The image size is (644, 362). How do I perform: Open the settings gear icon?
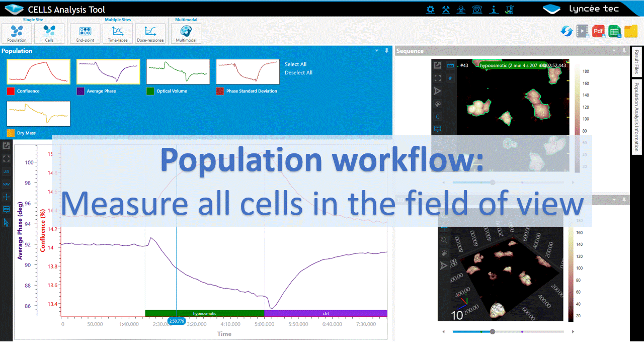(x=430, y=9)
